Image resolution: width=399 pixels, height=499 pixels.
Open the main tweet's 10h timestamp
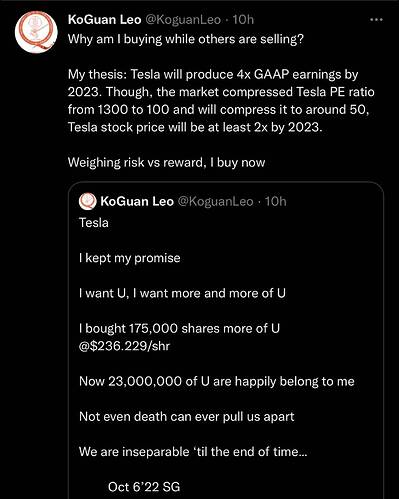coord(243,20)
